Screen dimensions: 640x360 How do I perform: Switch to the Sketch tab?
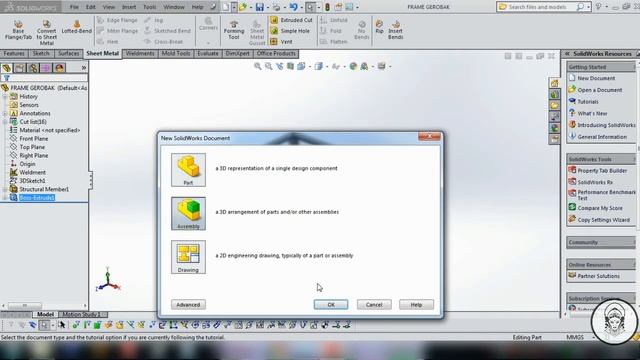click(x=41, y=53)
